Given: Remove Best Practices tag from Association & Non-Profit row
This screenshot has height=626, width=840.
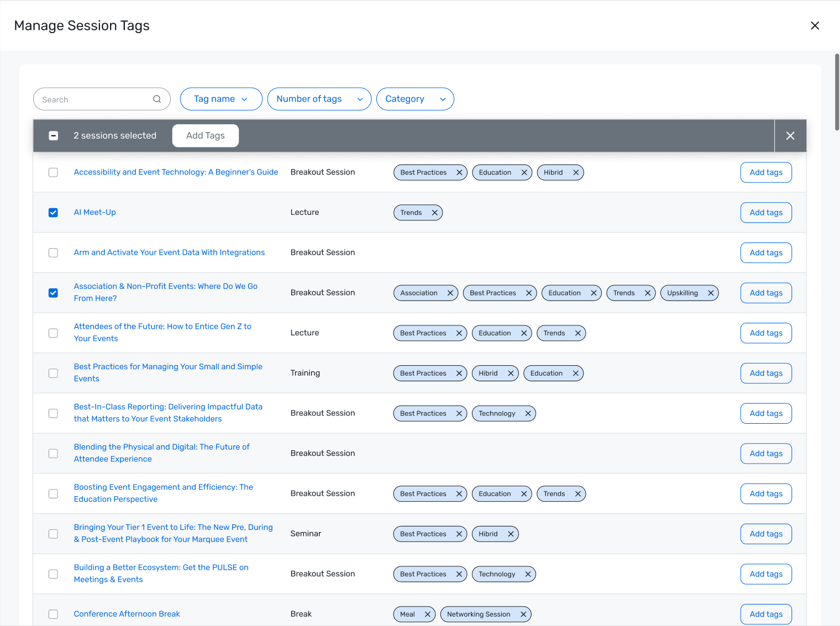Looking at the screenshot, I should click(x=528, y=293).
